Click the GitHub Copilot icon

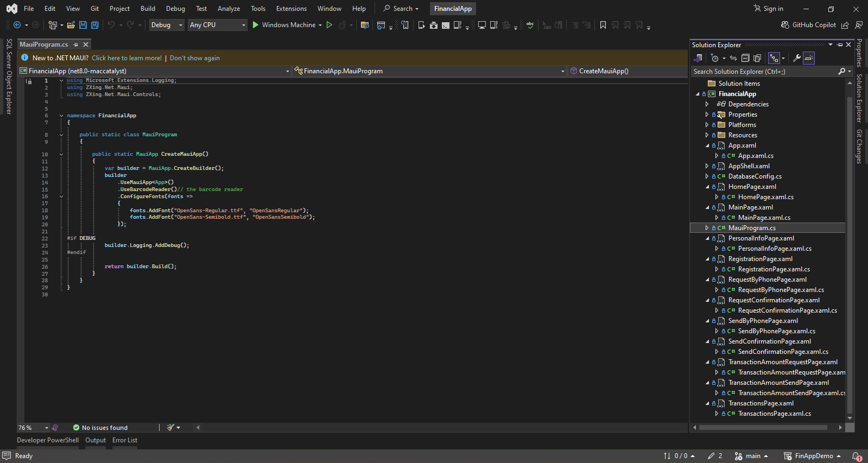pos(785,25)
